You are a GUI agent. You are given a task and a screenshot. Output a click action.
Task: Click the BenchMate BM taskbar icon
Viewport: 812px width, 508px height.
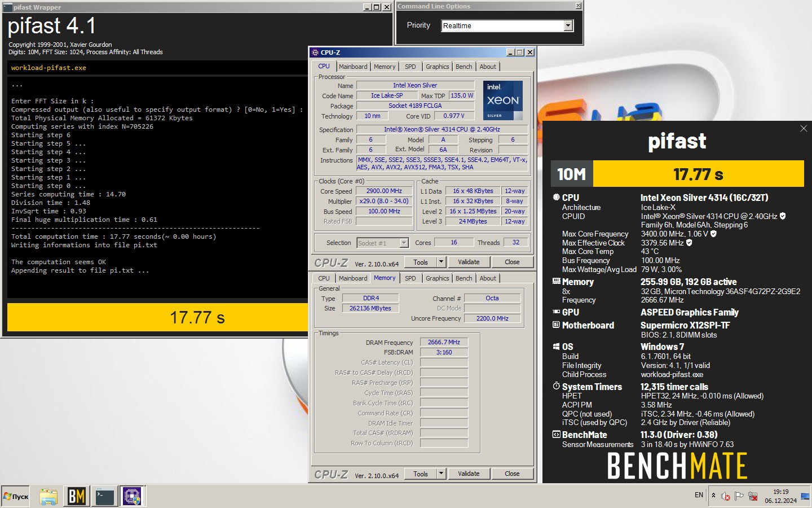coord(76,496)
